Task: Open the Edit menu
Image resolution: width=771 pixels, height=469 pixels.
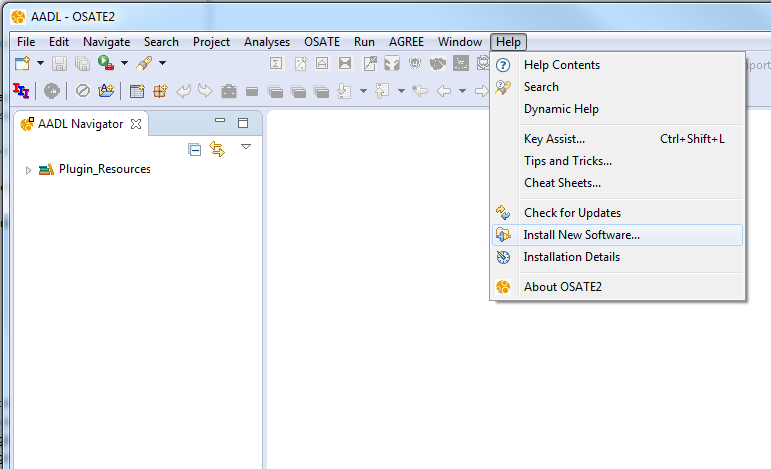Action: coord(59,42)
